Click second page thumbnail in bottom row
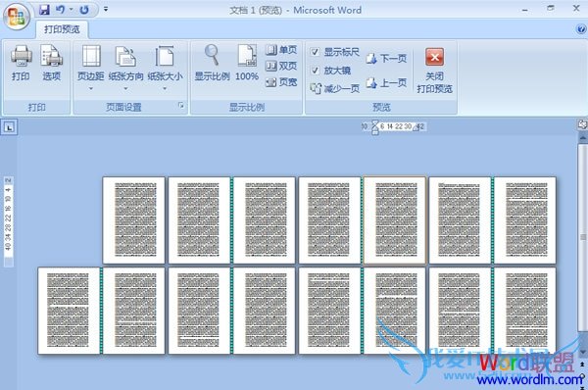Viewport: 588px width, 390px height. tap(133, 311)
